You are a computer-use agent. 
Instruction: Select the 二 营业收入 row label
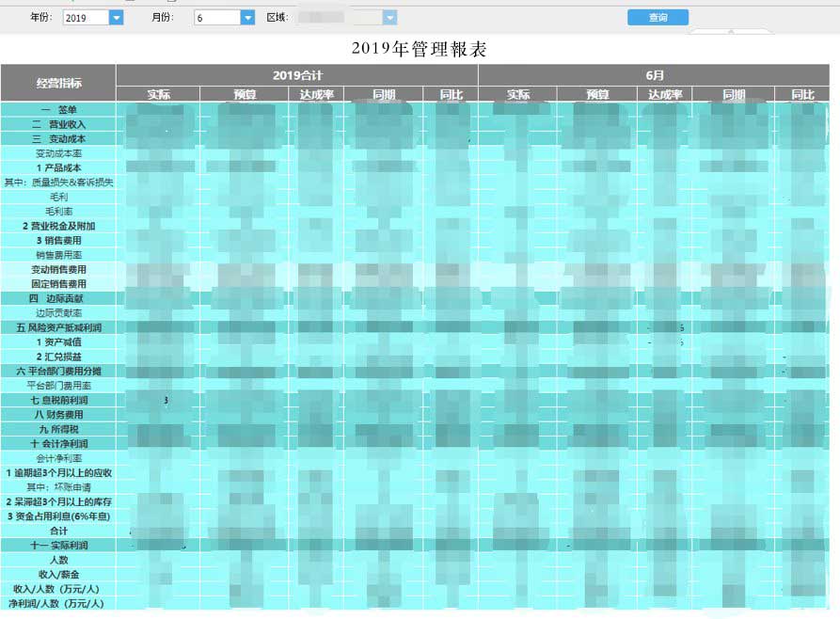(58, 124)
